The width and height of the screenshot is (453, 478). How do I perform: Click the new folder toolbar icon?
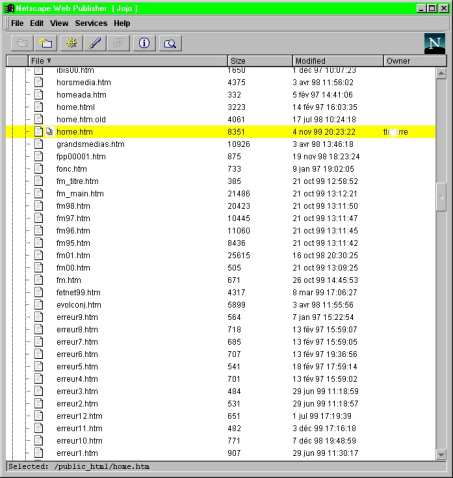coord(46,43)
